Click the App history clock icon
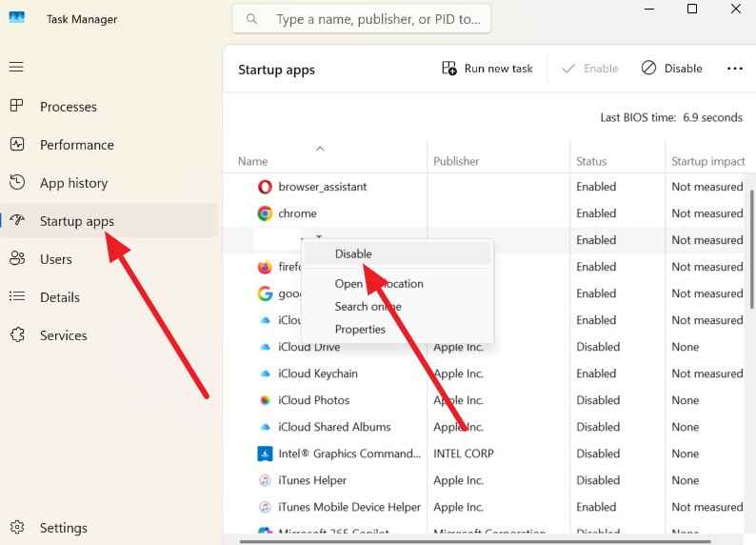The image size is (756, 545). pos(17,182)
